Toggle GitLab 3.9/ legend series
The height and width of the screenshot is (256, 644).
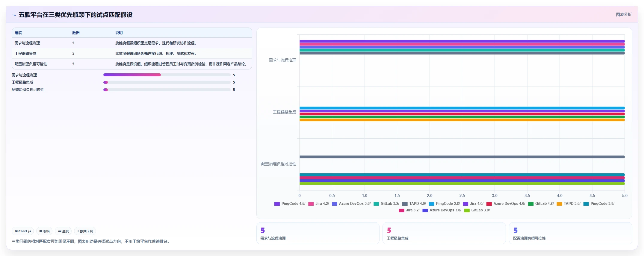coord(477,210)
